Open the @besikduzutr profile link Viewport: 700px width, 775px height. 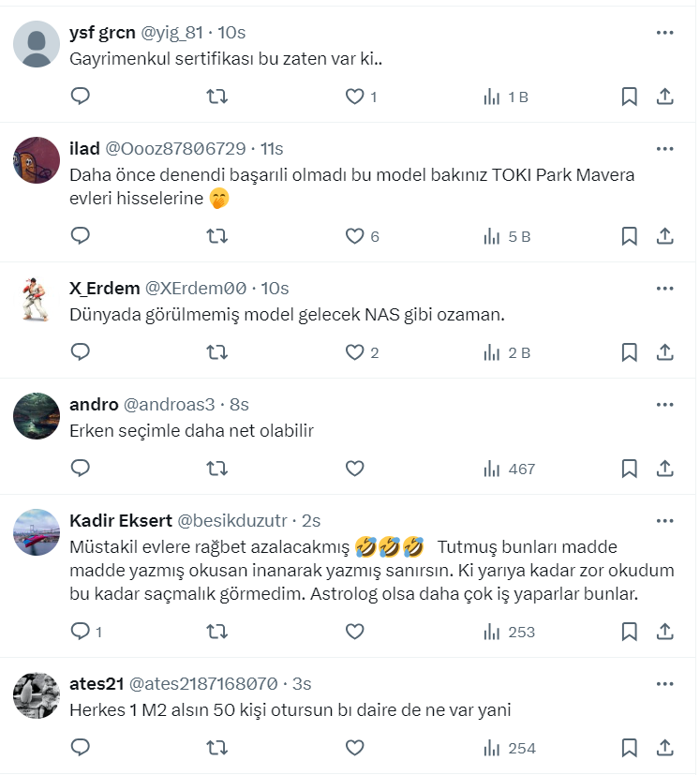click(235, 520)
